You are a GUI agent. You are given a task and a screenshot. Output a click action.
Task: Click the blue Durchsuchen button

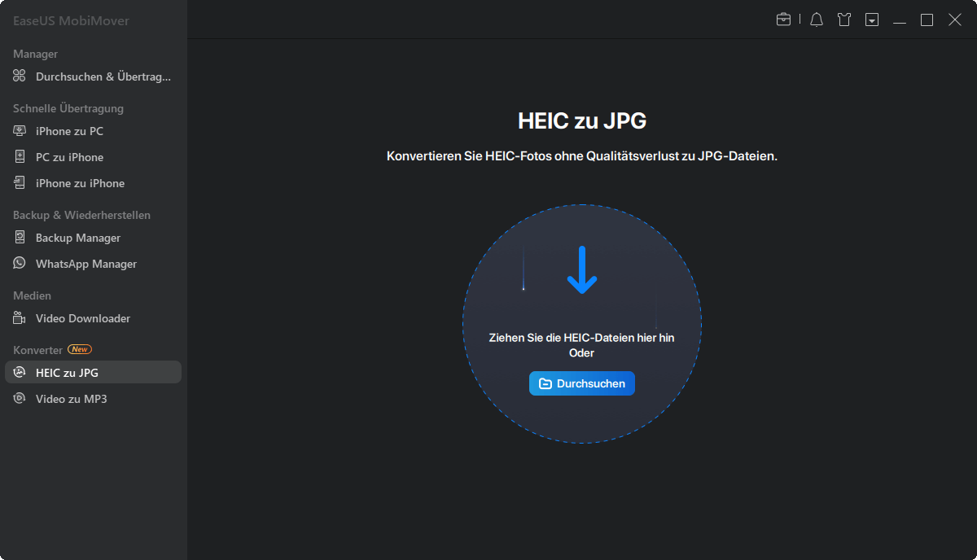(582, 383)
